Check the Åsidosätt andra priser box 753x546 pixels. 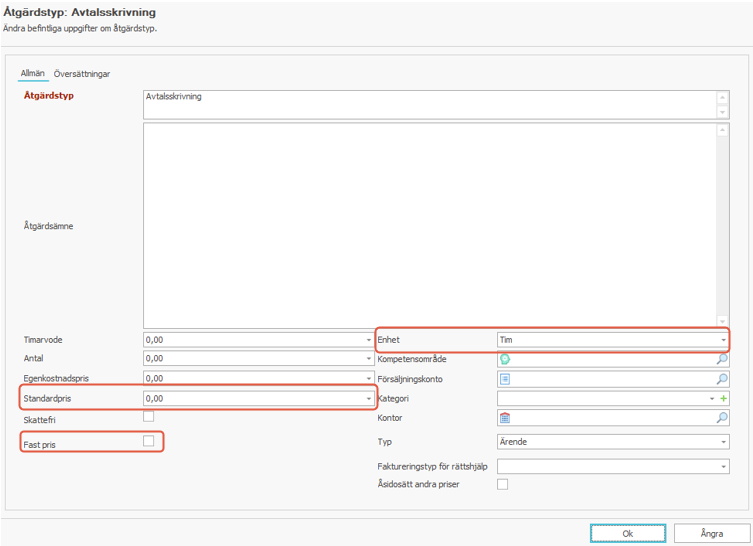click(503, 484)
